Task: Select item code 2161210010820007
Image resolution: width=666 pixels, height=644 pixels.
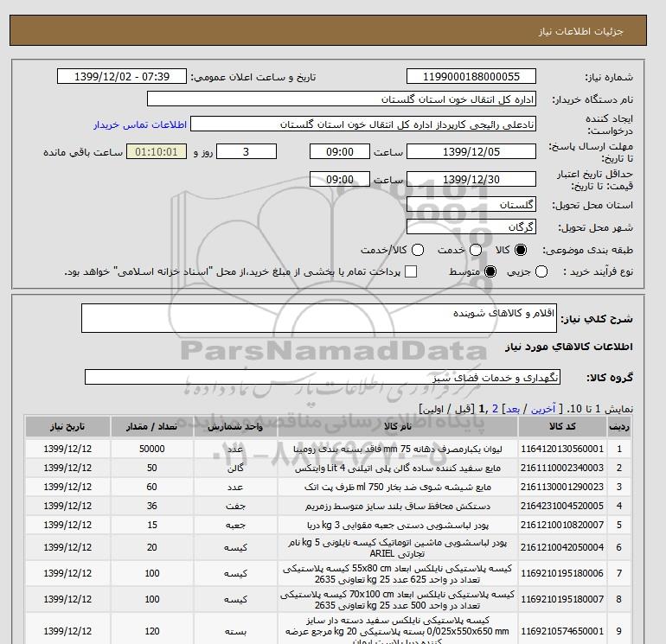Action: click(562, 525)
